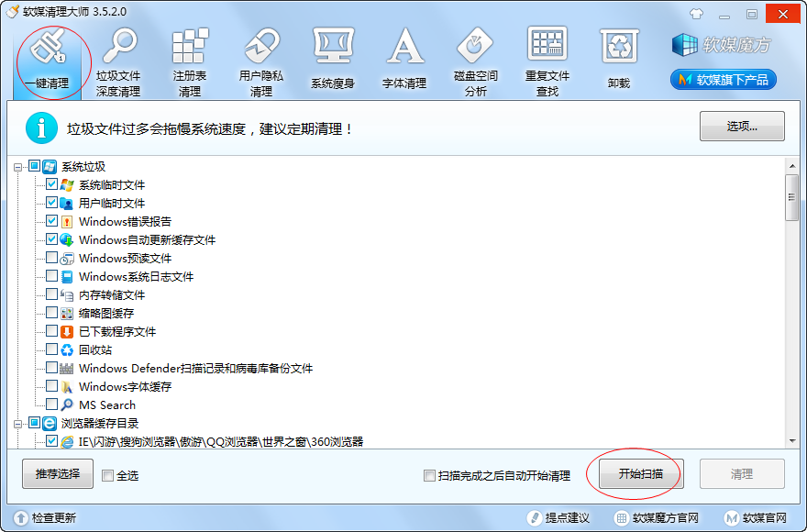Screen dimensions: 807x532
Task: Open 垃圾文件深度清理 magnifier tool
Action: pos(118,62)
